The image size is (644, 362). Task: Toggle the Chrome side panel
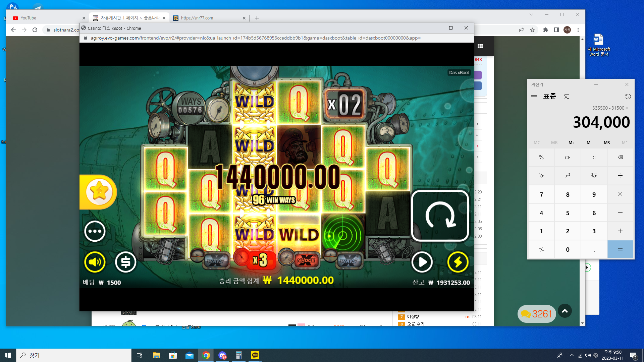pyautogui.click(x=556, y=30)
